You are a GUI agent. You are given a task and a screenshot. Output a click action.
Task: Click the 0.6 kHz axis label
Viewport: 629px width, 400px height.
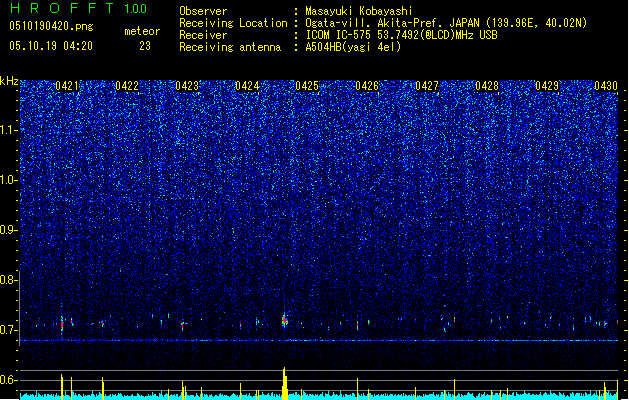pyautogui.click(x=9, y=380)
